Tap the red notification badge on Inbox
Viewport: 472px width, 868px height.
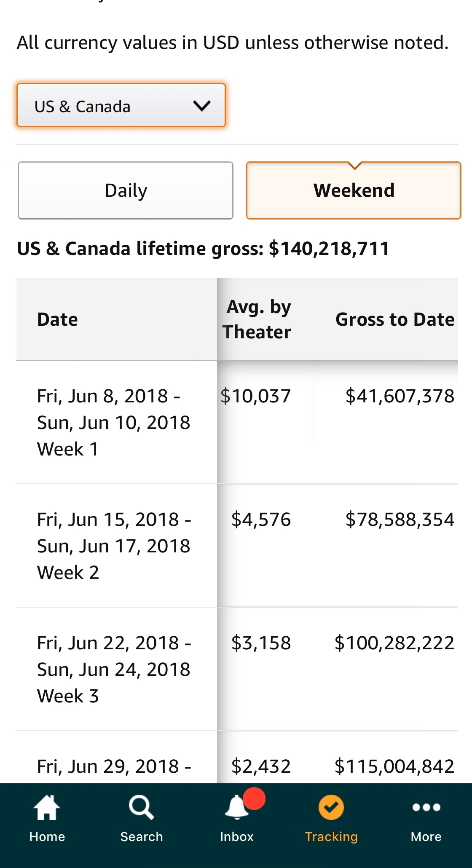pos(254,798)
